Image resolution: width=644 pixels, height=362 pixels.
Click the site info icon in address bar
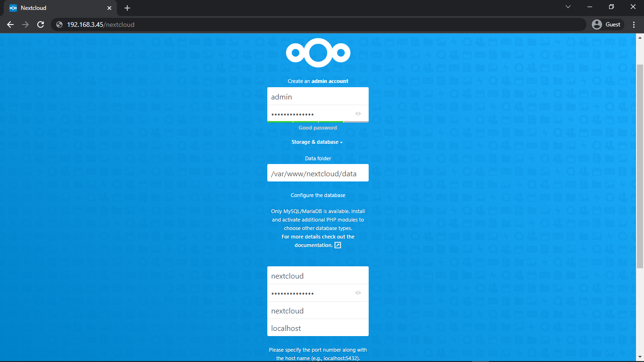[59, 25]
